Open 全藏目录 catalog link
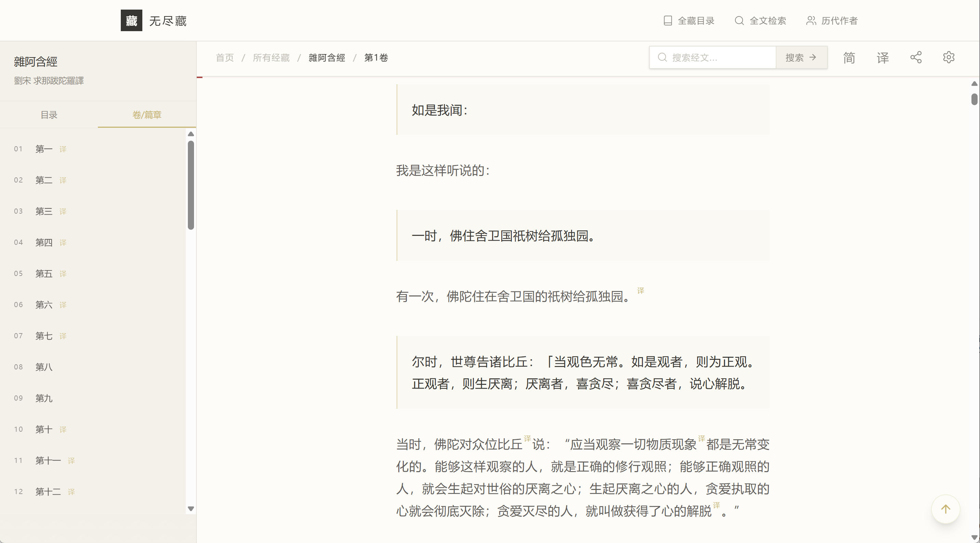The width and height of the screenshot is (980, 543). pyautogui.click(x=688, y=21)
